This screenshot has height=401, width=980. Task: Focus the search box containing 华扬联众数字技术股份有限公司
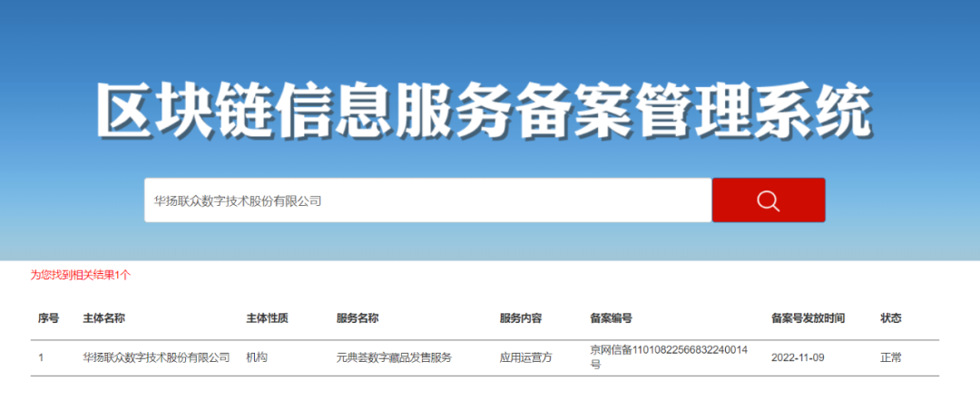[428, 200]
